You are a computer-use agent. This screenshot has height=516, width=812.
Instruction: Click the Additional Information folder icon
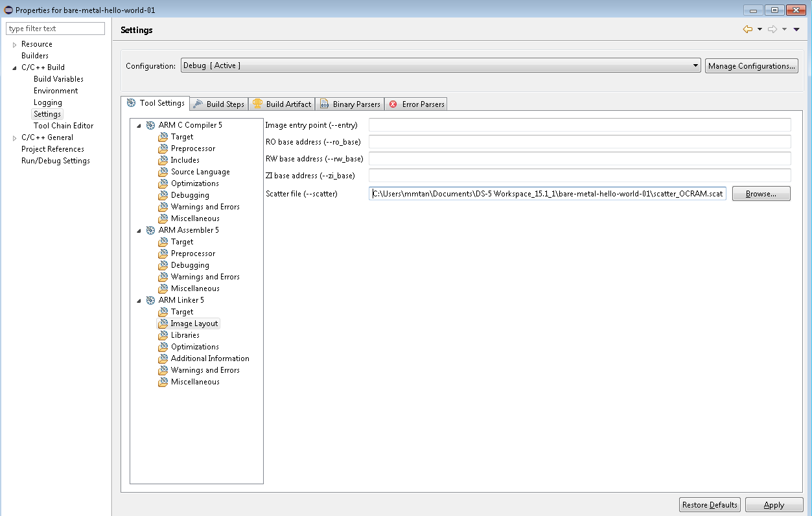click(163, 358)
